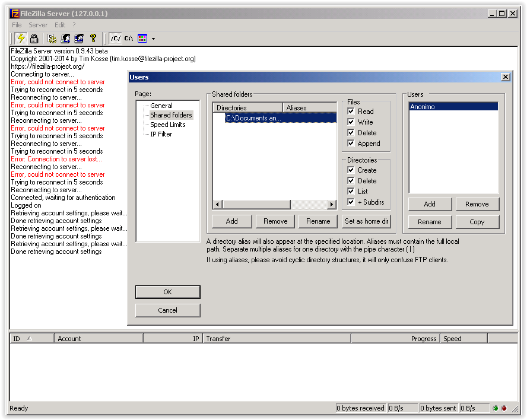Click the IP column header

coord(173,339)
